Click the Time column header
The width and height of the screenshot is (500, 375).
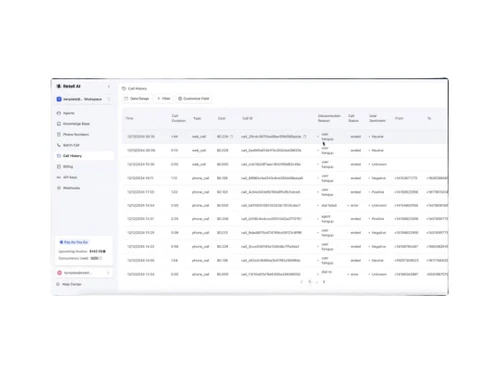pos(129,118)
